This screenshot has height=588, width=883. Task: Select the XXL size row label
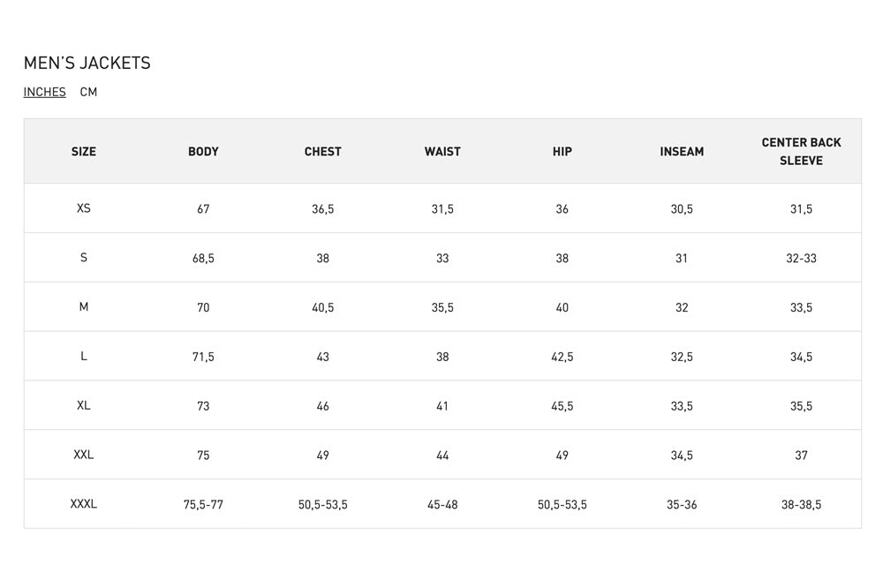[84, 455]
